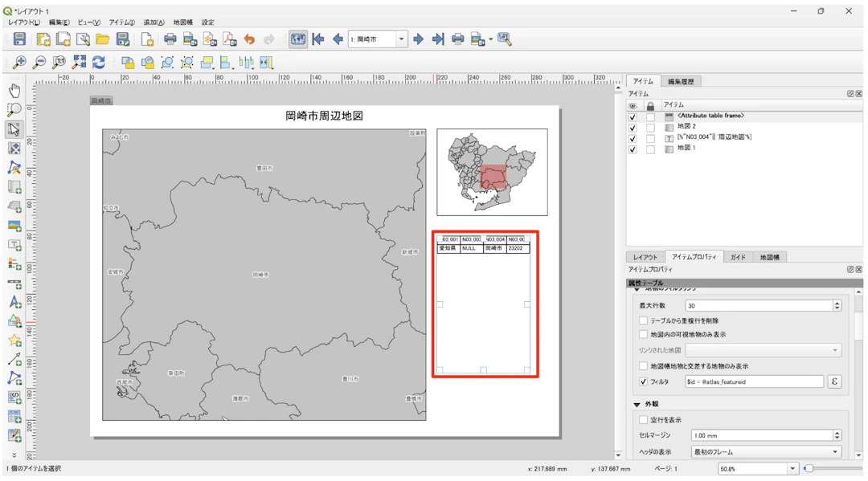
Task: Toggle the Atlas Preview button
Action: [x=298, y=39]
